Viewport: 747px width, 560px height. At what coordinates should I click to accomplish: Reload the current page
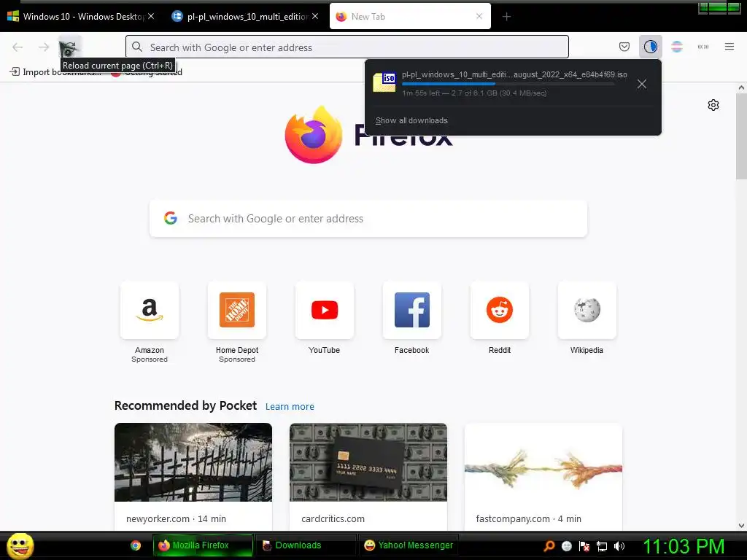(x=69, y=47)
